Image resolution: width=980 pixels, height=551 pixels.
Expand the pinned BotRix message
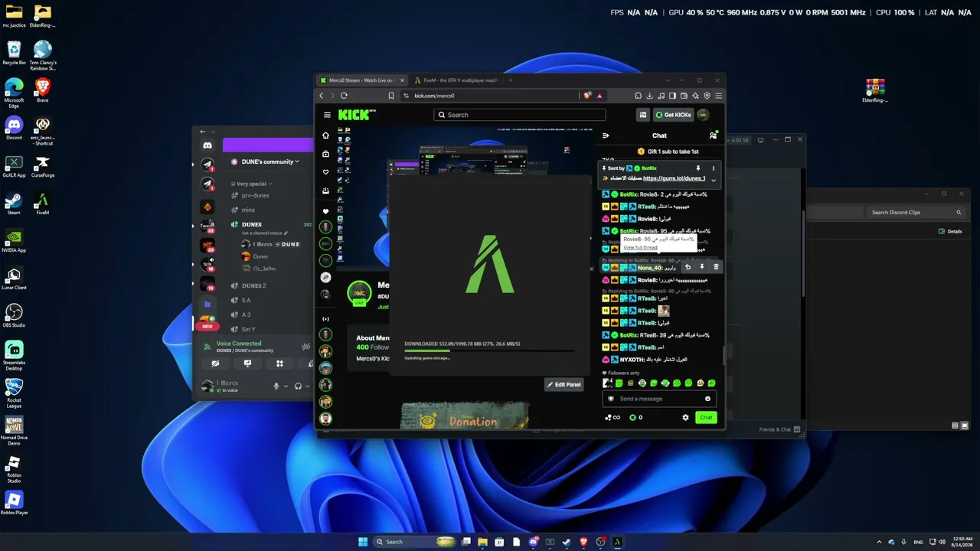pyautogui.click(x=714, y=180)
